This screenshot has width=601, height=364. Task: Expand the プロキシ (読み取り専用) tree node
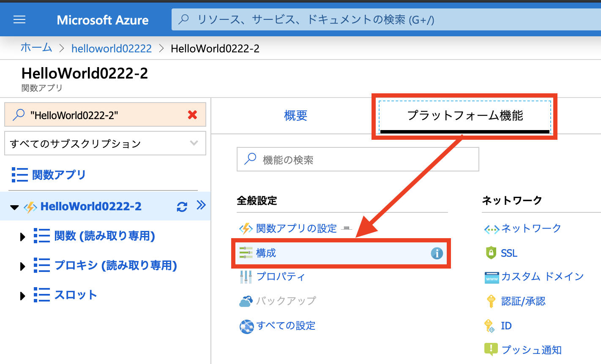tap(23, 266)
